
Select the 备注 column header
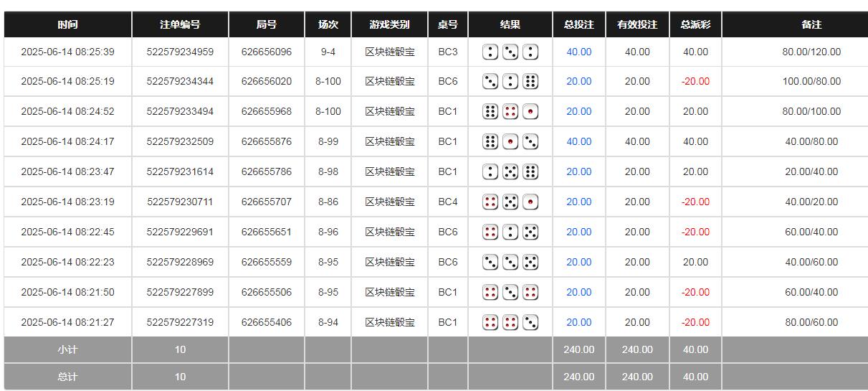811,24
